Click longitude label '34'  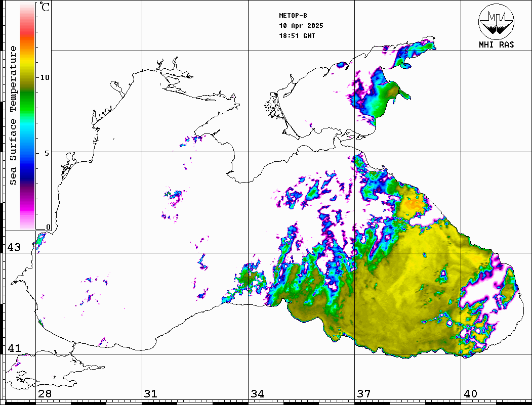point(257,394)
